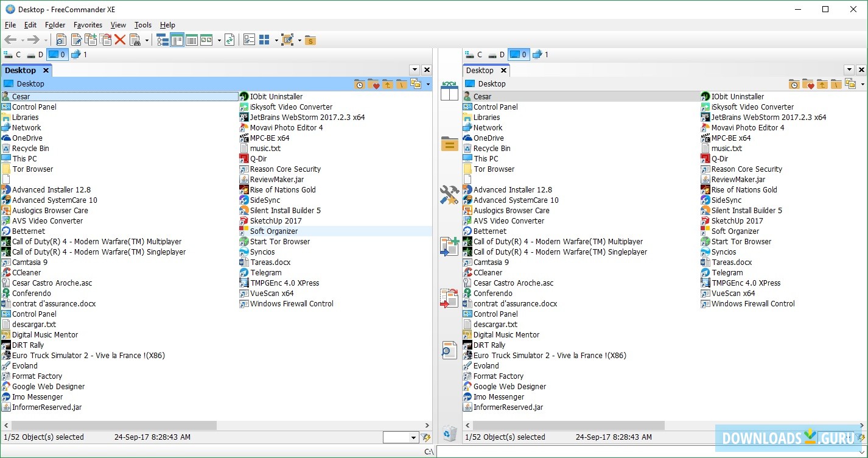This screenshot has height=458, width=868.
Task: Click the left panel filter funnel icon
Action: (x=426, y=437)
